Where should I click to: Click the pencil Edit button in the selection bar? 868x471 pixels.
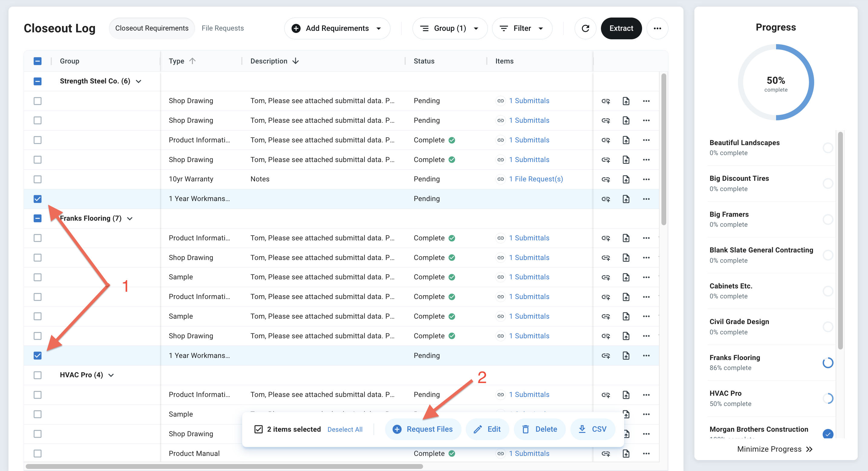[x=487, y=429]
